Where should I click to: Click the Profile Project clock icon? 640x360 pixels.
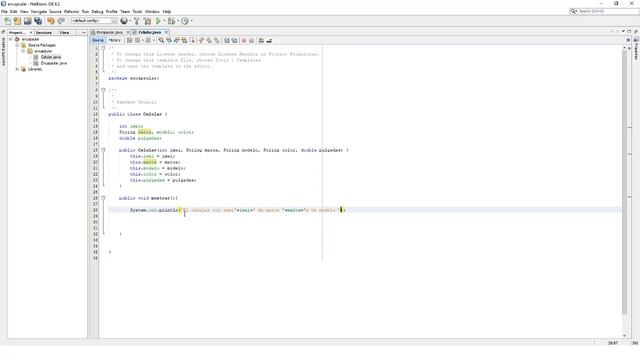tap(185, 21)
